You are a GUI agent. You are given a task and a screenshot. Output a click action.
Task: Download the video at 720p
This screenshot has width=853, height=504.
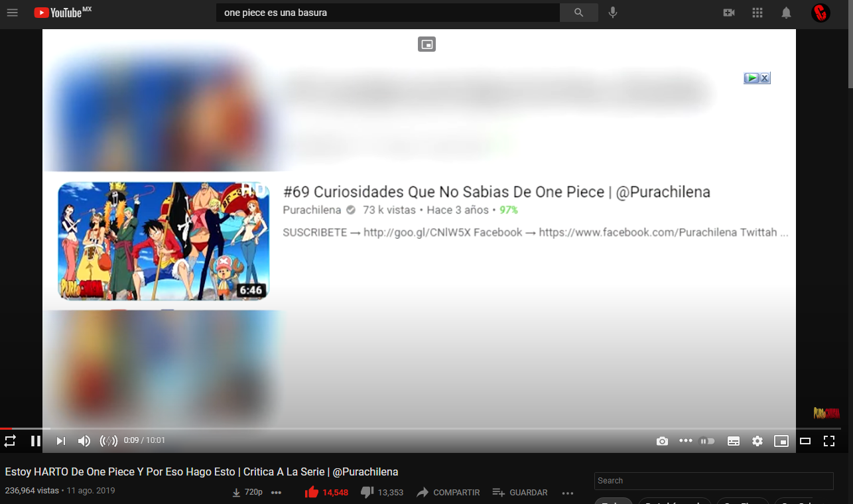tap(247, 493)
